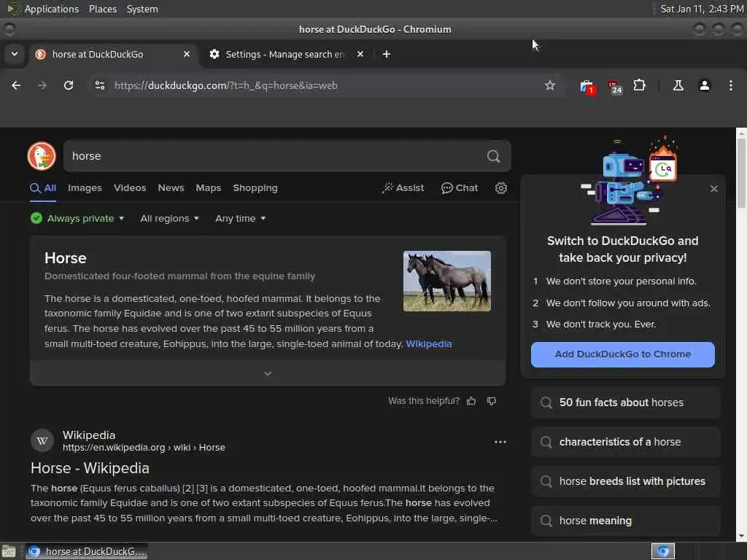This screenshot has height=560, width=747.
Task: Open site information icon in address bar
Action: tap(99, 85)
